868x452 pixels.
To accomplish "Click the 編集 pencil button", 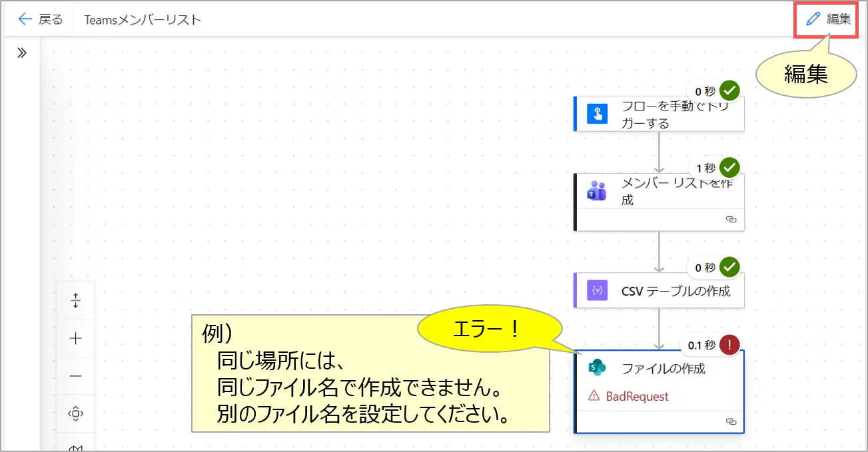I will [x=828, y=19].
